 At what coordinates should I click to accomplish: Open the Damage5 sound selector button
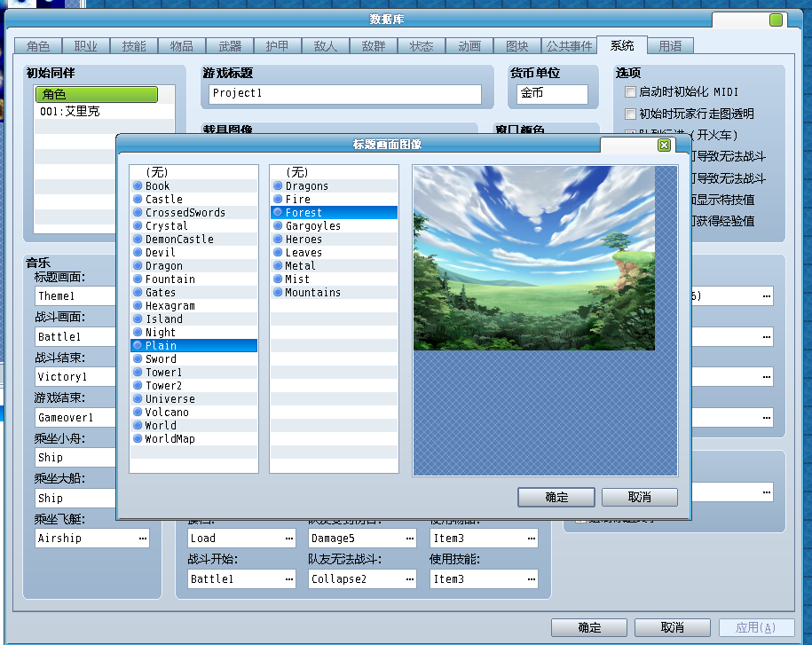[x=410, y=539]
